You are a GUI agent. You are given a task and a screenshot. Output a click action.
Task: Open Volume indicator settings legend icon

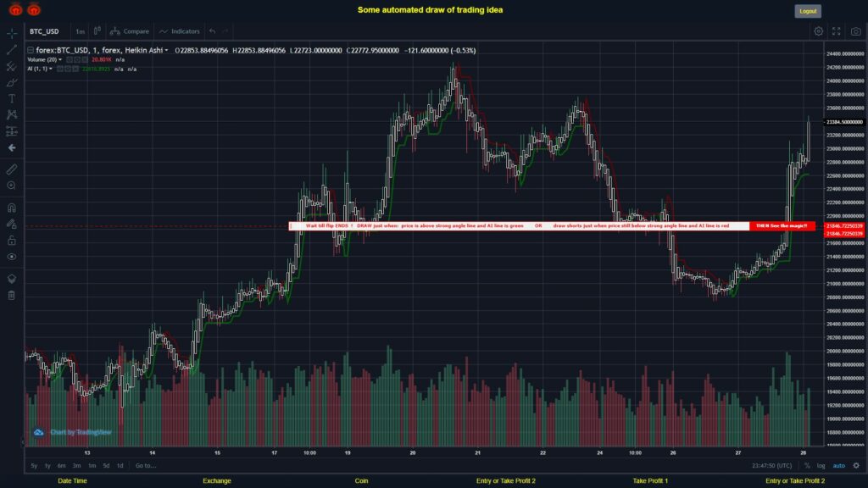click(x=77, y=60)
